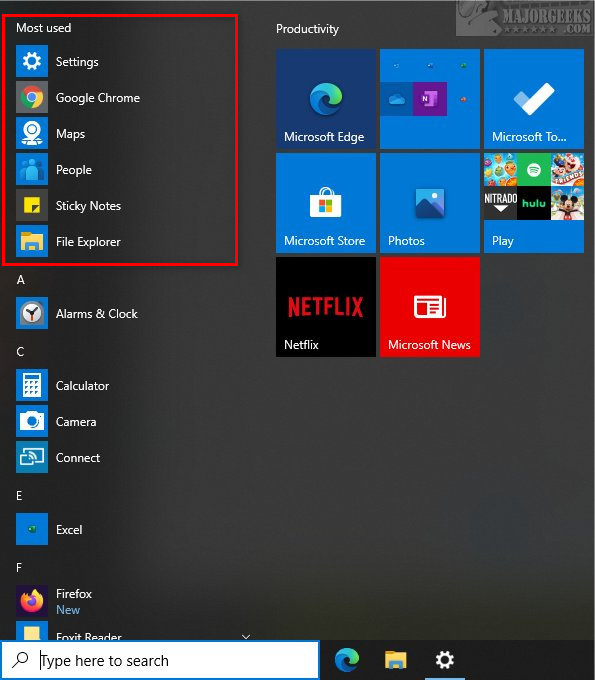This screenshot has height=680, width=595.
Task: Open the Photos tile
Action: tap(430, 203)
